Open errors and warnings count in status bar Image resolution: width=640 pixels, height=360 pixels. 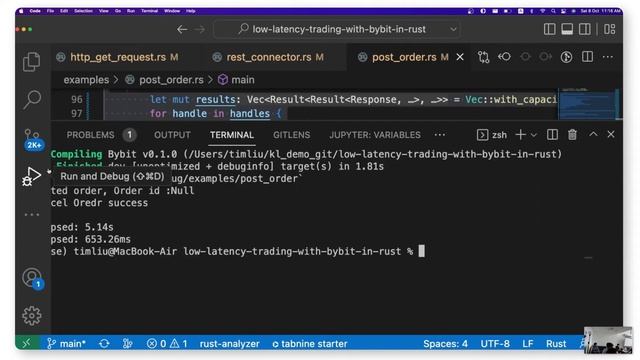click(x=167, y=344)
